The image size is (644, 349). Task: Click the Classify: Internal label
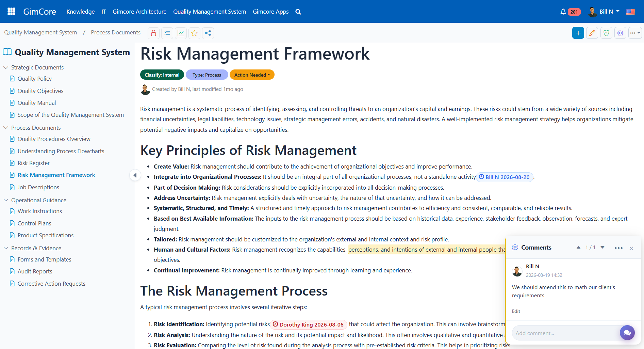click(162, 75)
